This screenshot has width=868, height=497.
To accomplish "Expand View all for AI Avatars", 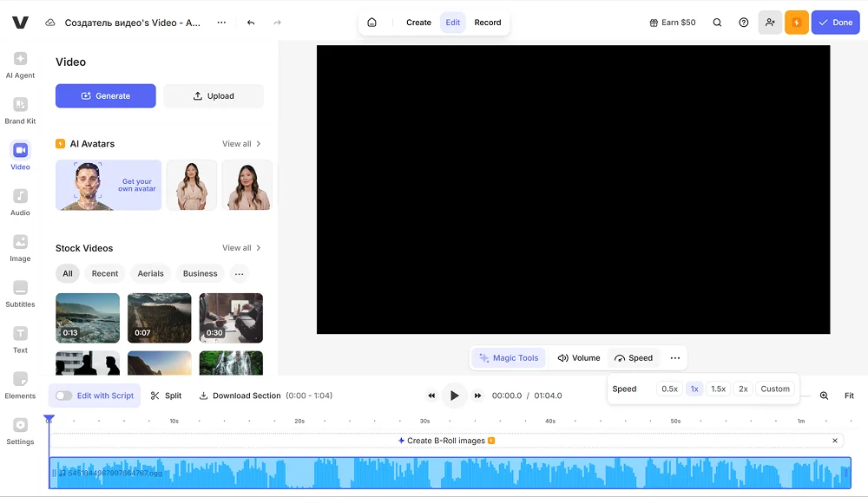I will pos(241,144).
